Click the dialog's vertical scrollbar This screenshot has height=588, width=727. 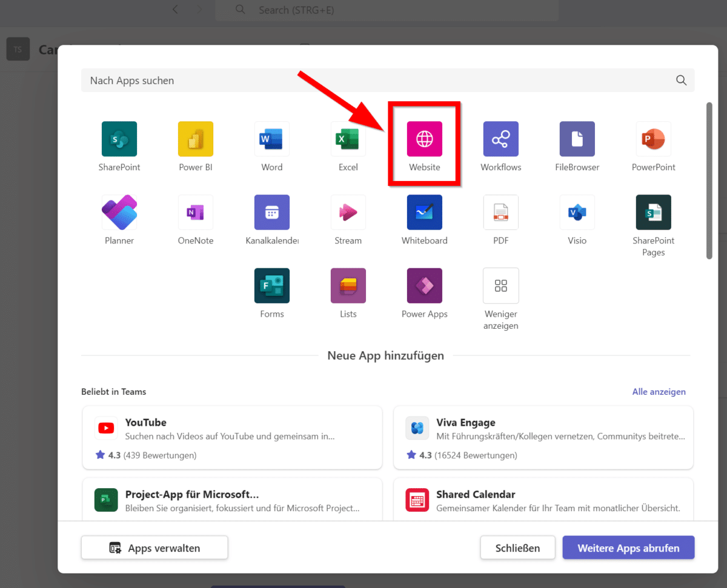point(709,180)
